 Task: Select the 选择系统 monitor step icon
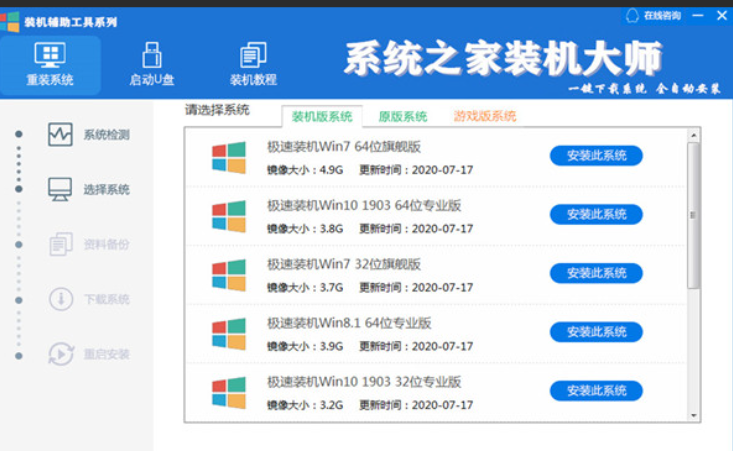click(x=60, y=189)
